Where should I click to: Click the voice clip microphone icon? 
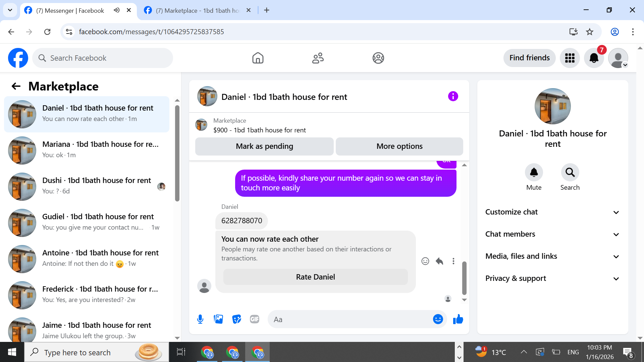(200, 319)
